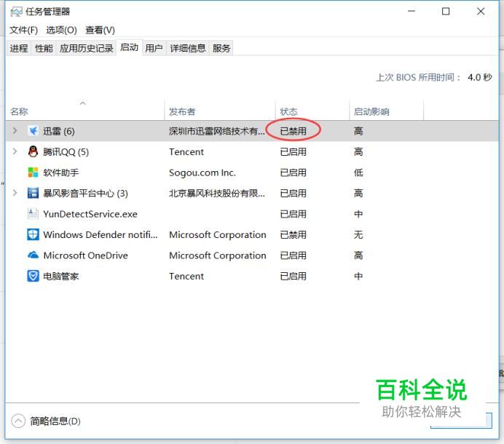Click YunDetectService.exe impact 中 cell
This screenshot has width=504, height=444.
click(x=358, y=214)
